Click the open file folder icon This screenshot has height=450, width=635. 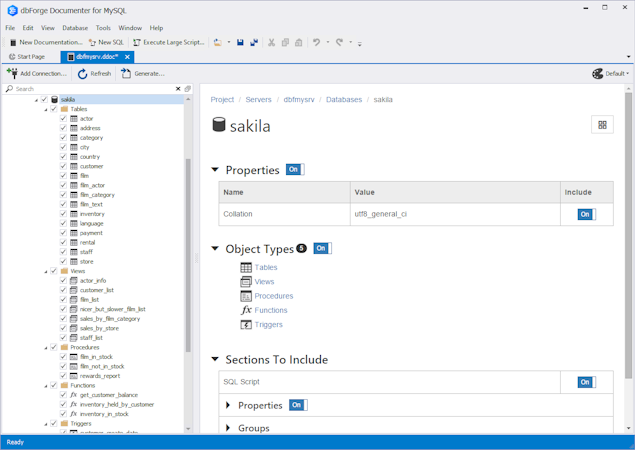[x=218, y=42]
